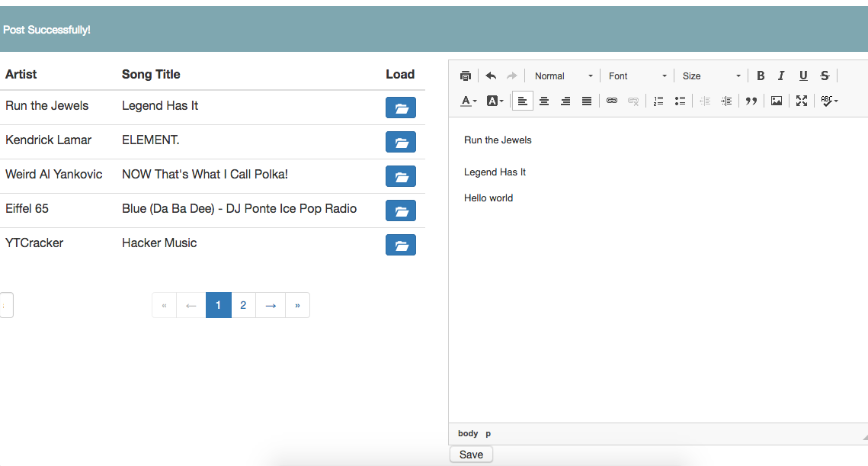Insert a numbered list
The width and height of the screenshot is (868, 466).
click(x=658, y=101)
